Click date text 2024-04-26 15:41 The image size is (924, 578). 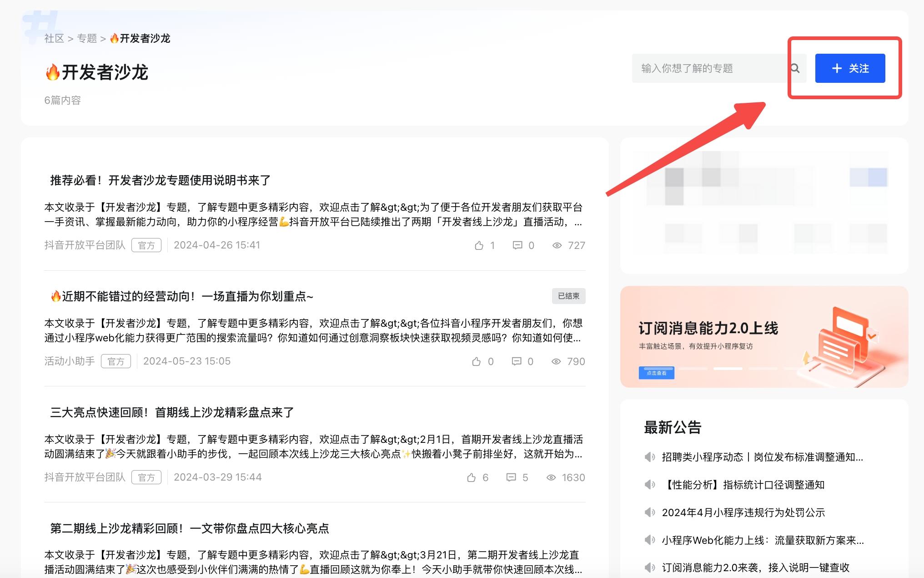(x=217, y=245)
